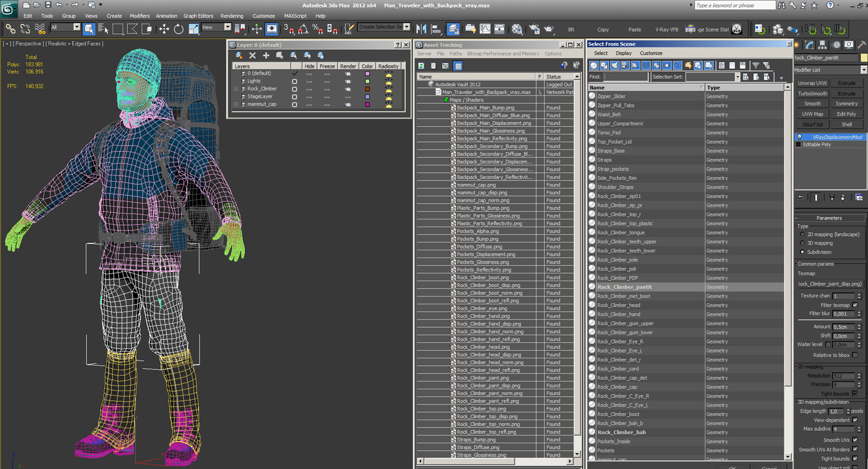Click the Texmap Rock_Climber_pant_disp.png button
Viewport: 868px width, 469px height.
829,284
